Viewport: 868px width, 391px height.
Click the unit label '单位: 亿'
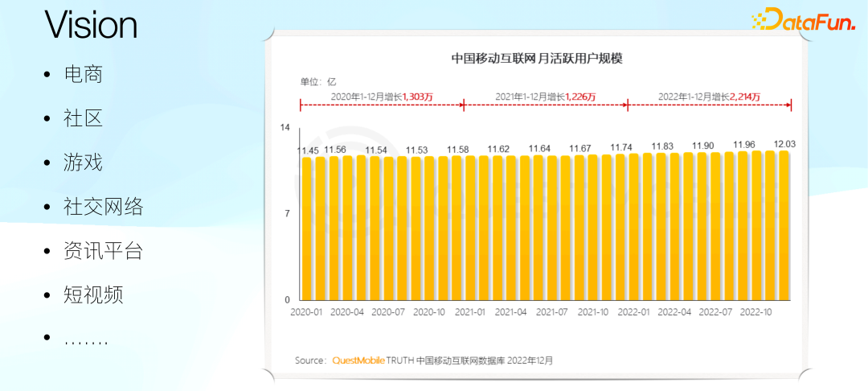click(x=318, y=82)
